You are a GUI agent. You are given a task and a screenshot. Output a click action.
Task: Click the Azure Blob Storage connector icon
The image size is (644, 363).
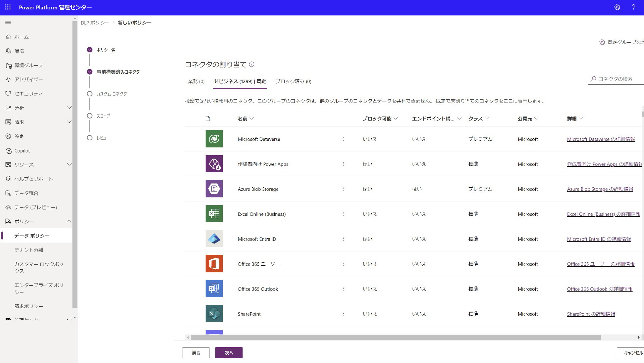[214, 189]
